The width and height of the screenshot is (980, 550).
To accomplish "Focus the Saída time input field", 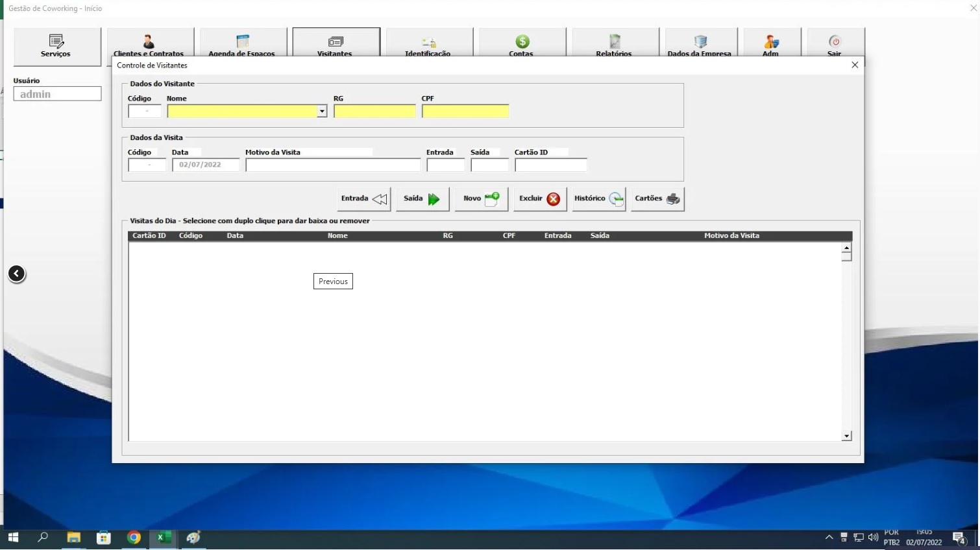I will pyautogui.click(x=490, y=165).
